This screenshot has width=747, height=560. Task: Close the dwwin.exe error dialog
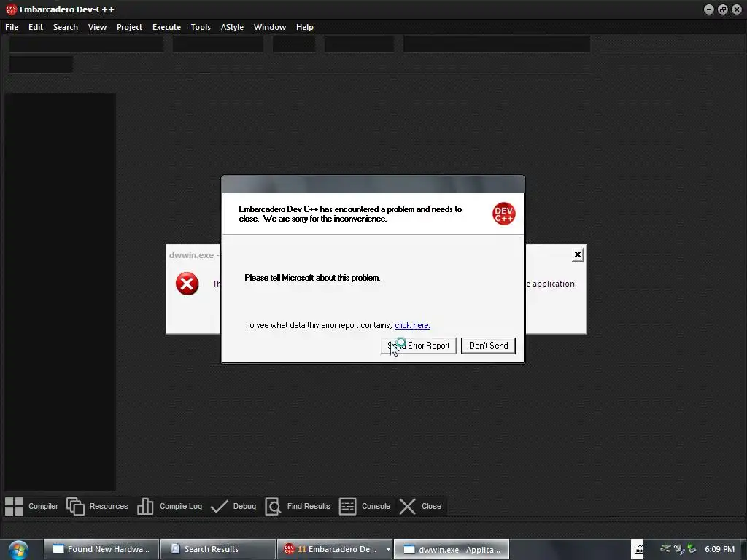coord(578,254)
